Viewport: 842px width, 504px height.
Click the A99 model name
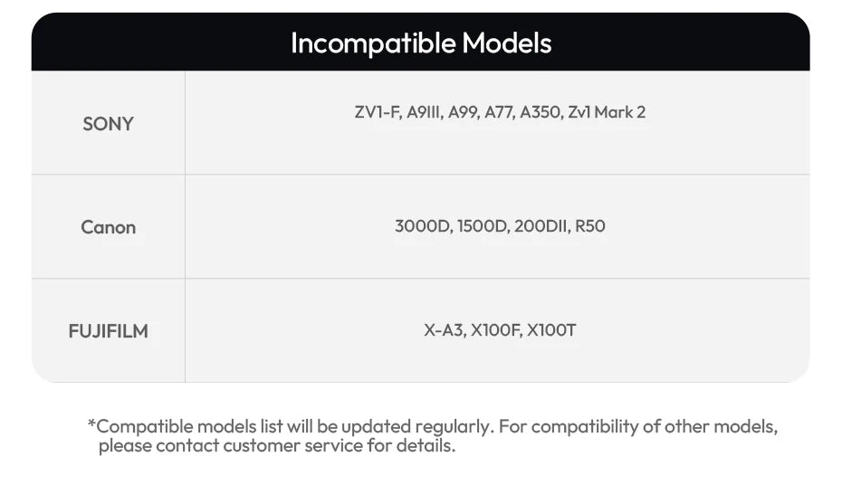pos(464,113)
